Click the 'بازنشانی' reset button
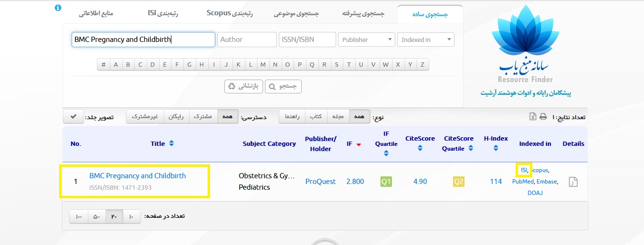The height and width of the screenshot is (245, 644). pos(243,86)
